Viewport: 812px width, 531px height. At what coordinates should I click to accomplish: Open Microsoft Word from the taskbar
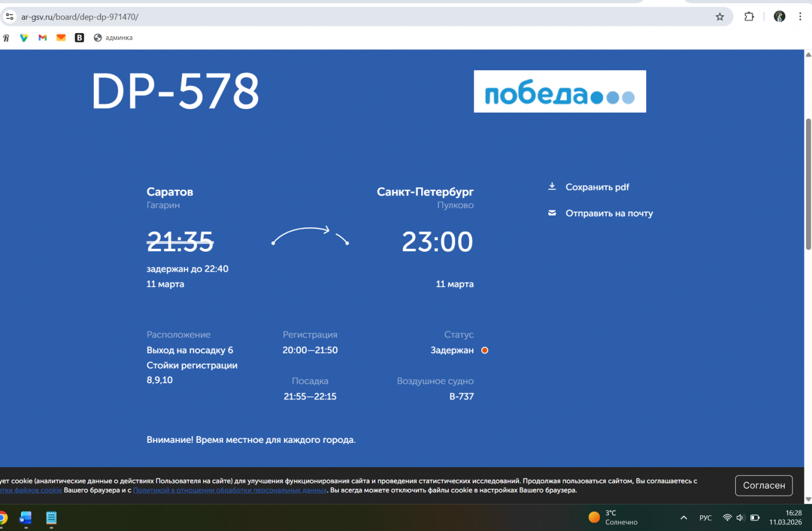tap(25, 518)
